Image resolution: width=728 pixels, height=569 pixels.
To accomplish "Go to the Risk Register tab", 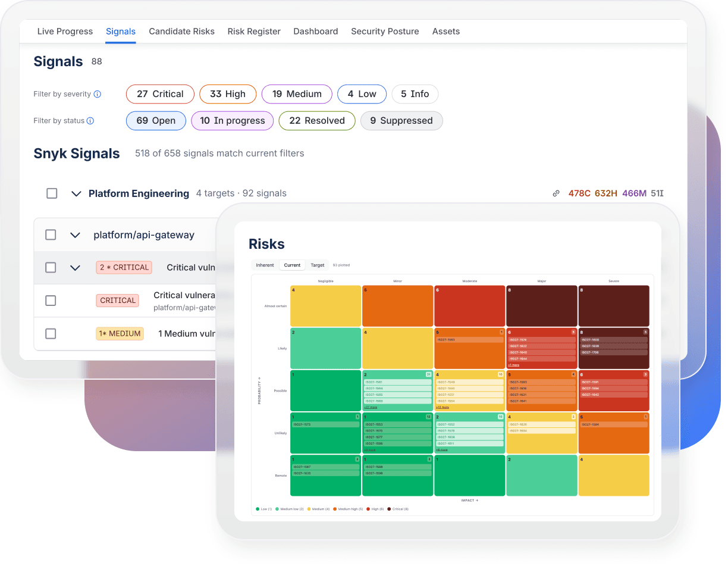I will 254,32.
